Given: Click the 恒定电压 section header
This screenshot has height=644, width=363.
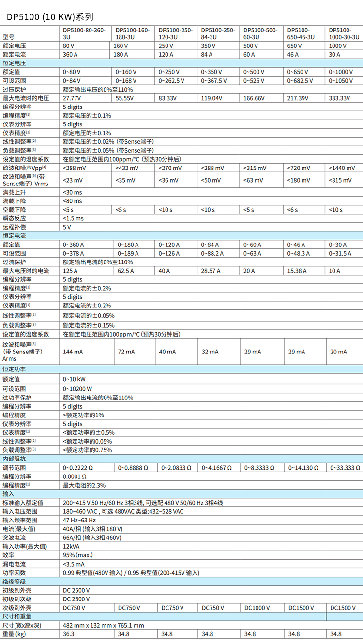Looking at the screenshot, I should pyautogui.click(x=14, y=63).
